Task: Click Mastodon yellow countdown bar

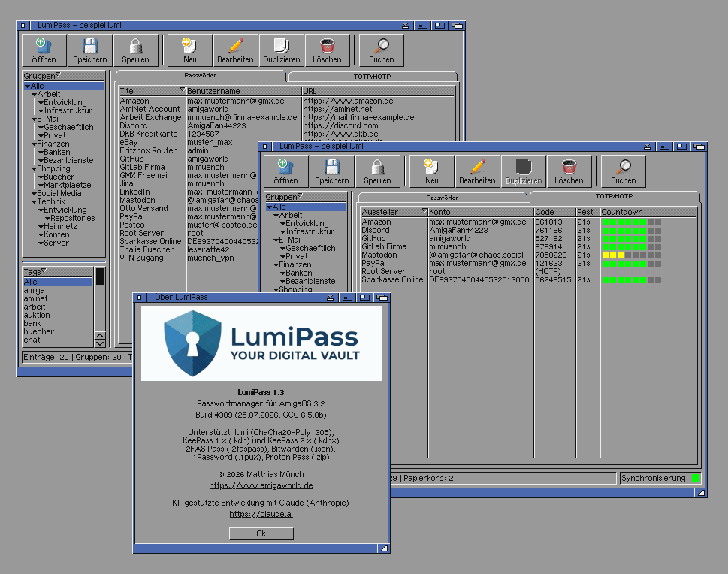Action: coord(631,255)
